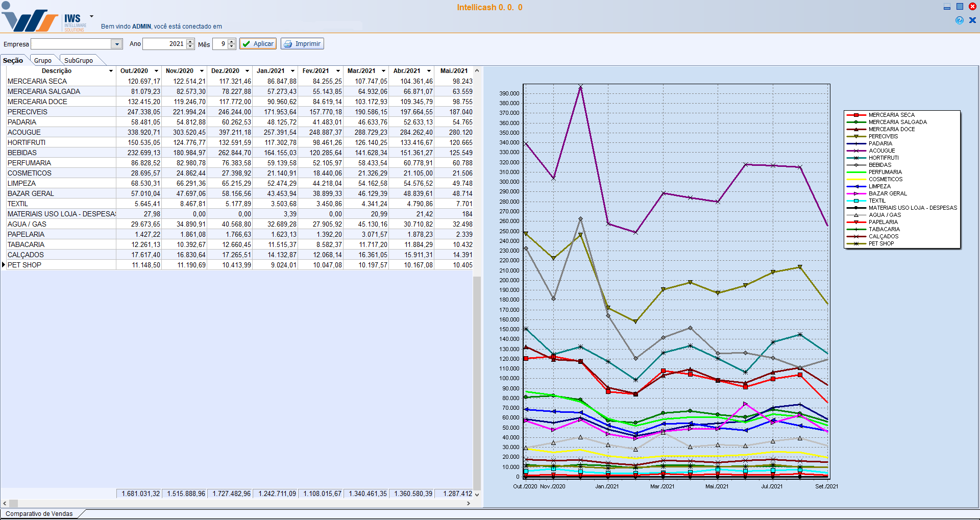Open the Mar./2021 column filter arrow
The height and width of the screenshot is (520, 980).
coord(383,71)
